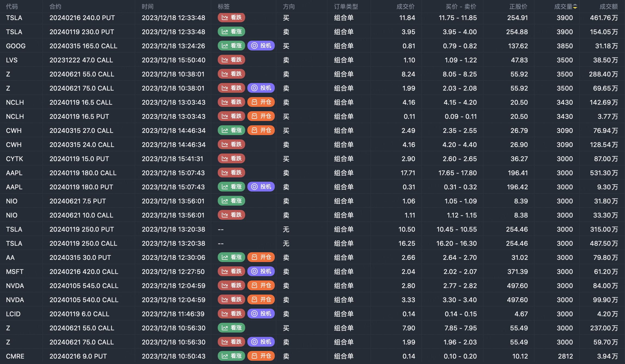Click 看涨 tag on TSLA 230.0 PUT row
This screenshot has width=625, height=364.
coord(231,32)
